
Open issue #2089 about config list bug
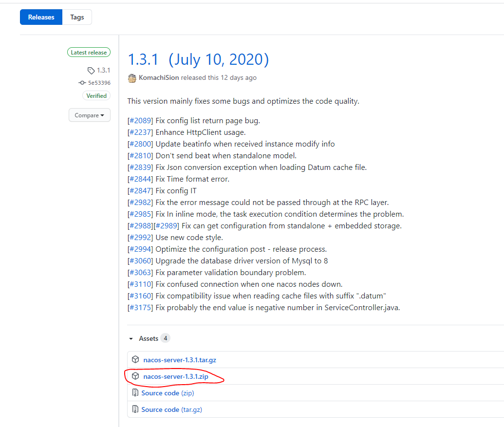[139, 120]
